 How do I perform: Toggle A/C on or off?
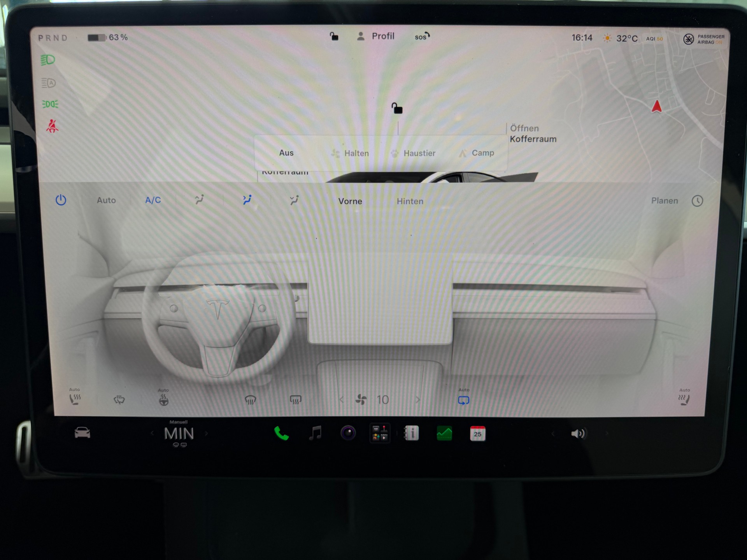click(153, 200)
